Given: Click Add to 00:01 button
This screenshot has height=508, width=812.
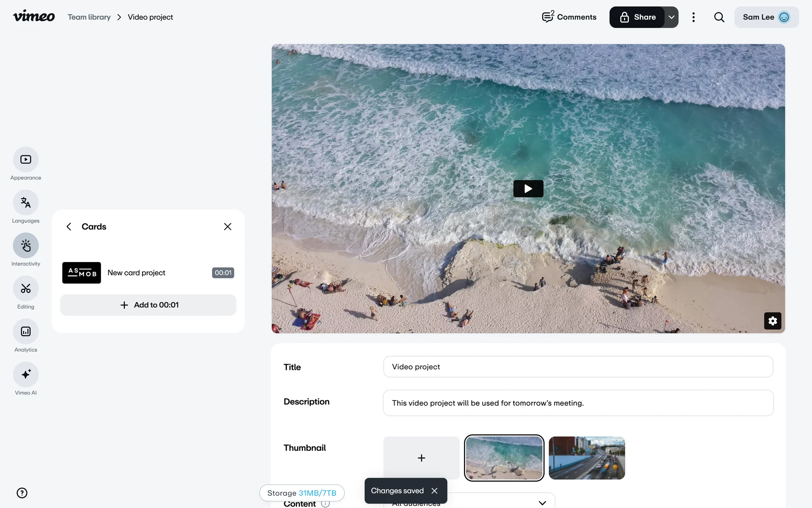Looking at the screenshot, I should coord(148,305).
